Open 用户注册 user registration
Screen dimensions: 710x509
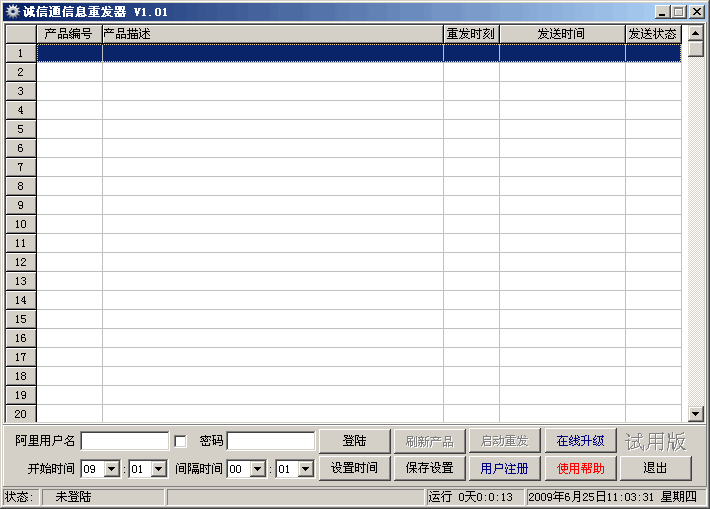point(505,468)
